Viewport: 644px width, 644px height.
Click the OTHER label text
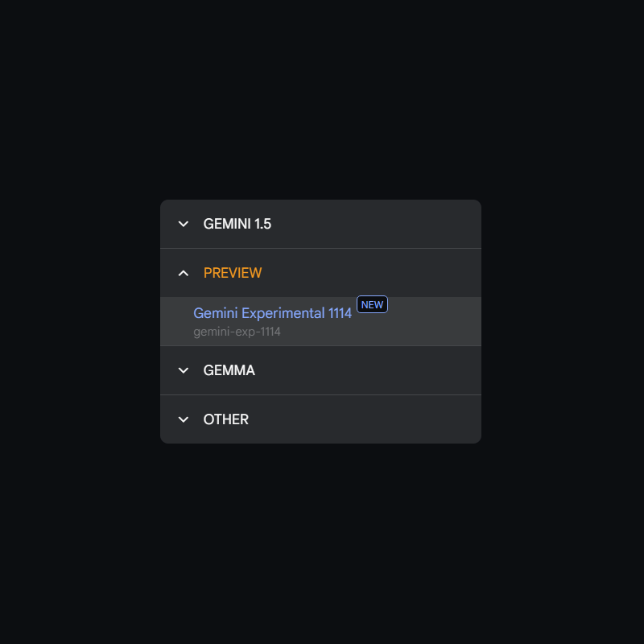pyautogui.click(x=226, y=419)
